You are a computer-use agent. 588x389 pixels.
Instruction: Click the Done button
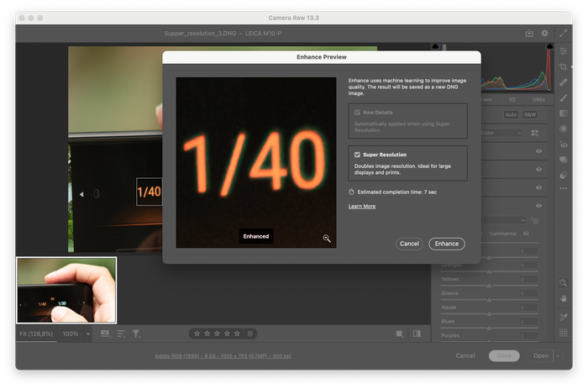coord(504,355)
